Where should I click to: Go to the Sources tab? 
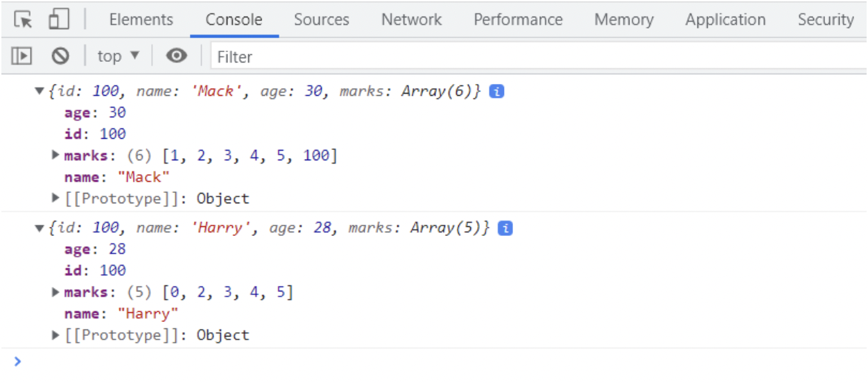tap(322, 19)
